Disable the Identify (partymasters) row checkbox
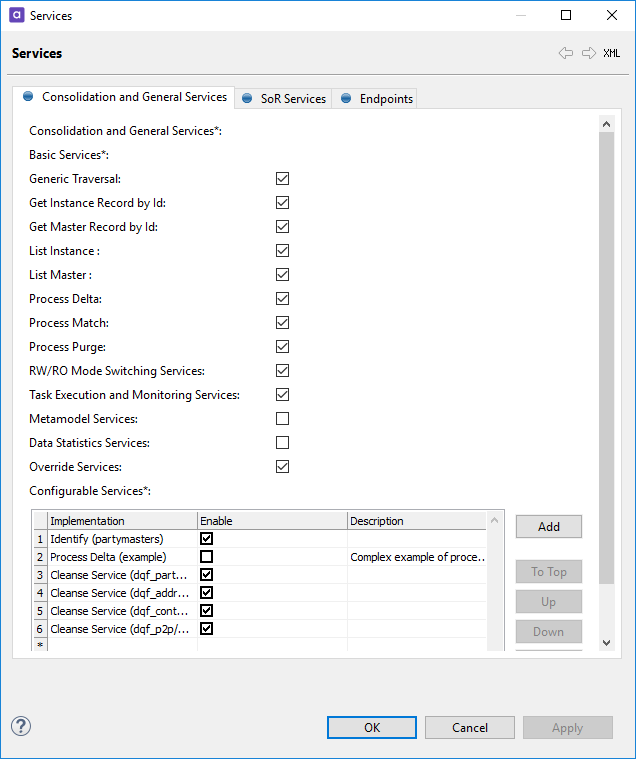636x759 pixels. click(206, 539)
